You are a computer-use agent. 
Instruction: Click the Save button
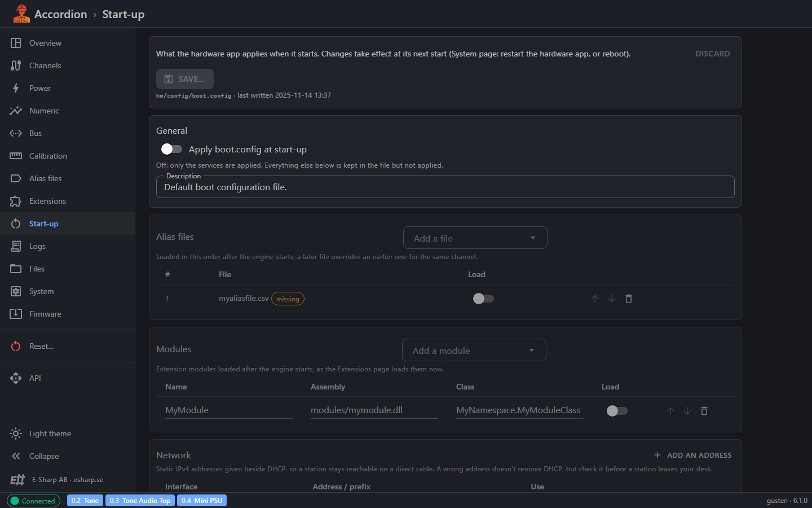pyautogui.click(x=185, y=79)
